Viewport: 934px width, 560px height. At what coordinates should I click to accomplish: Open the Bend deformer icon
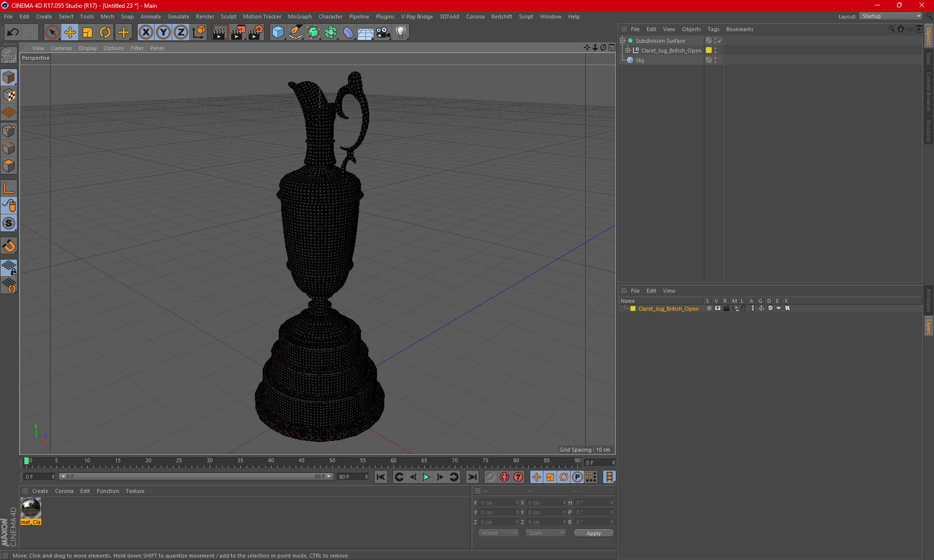348,33
